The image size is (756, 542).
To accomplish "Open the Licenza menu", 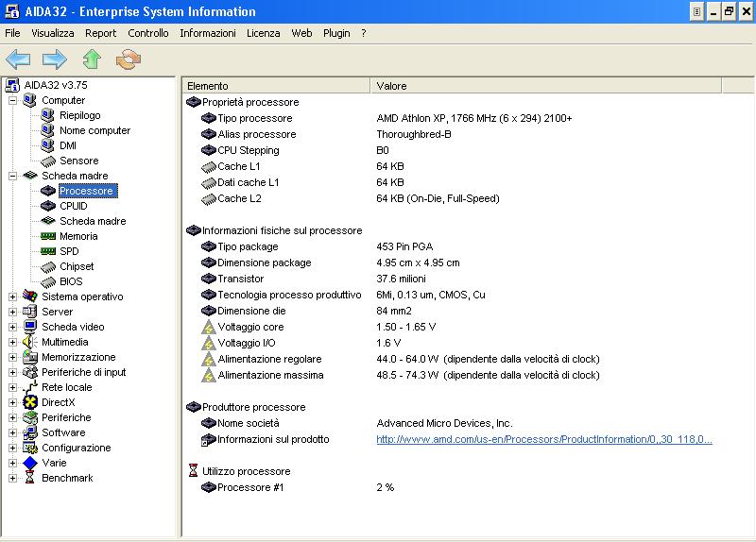I will point(264,33).
